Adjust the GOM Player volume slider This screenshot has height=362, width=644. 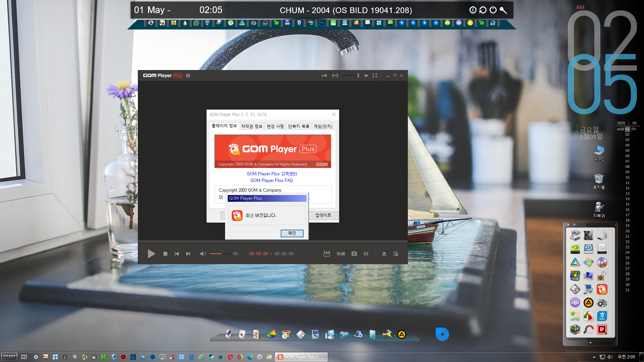(220, 254)
